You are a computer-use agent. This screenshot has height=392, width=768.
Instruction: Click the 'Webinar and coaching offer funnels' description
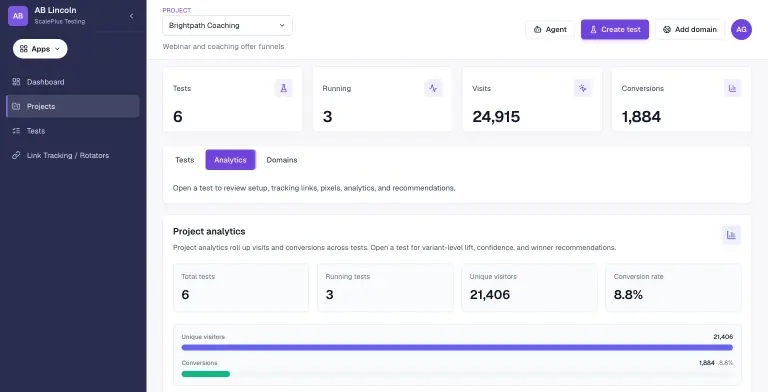[223, 47]
